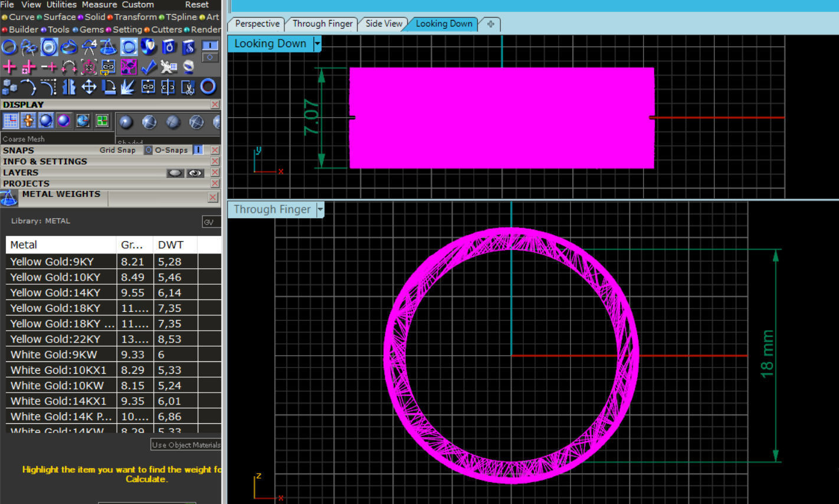This screenshot has height=504, width=839.
Task: Click the four-prong head builder icon
Action: coord(89,47)
